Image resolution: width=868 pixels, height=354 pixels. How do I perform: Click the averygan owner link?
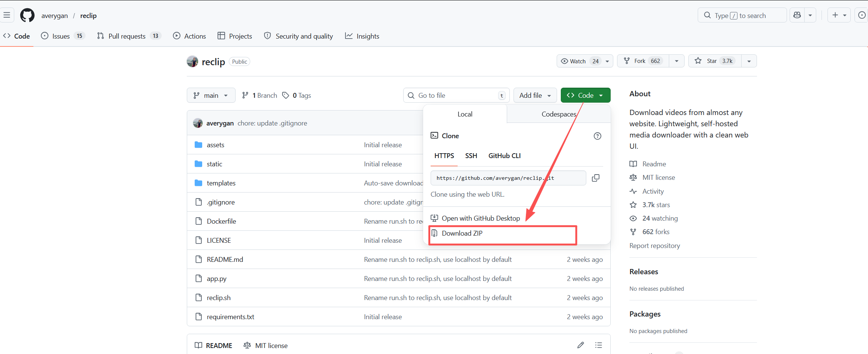[x=55, y=15]
